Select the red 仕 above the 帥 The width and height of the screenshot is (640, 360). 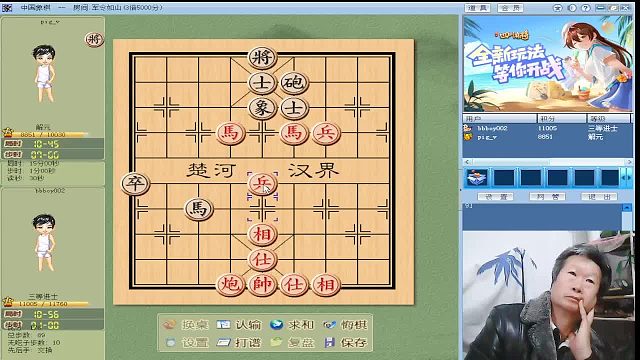pyautogui.click(x=262, y=260)
